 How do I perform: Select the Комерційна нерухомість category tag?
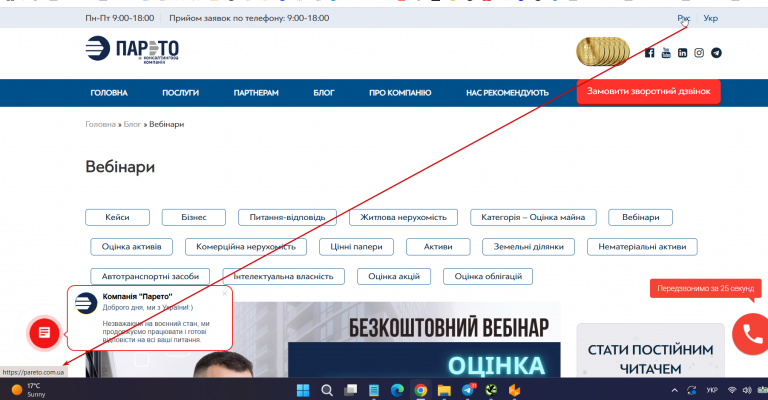pyautogui.click(x=246, y=247)
